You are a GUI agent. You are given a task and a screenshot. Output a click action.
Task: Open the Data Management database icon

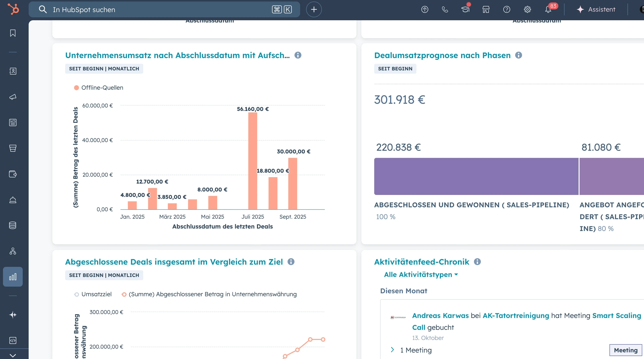(x=13, y=225)
